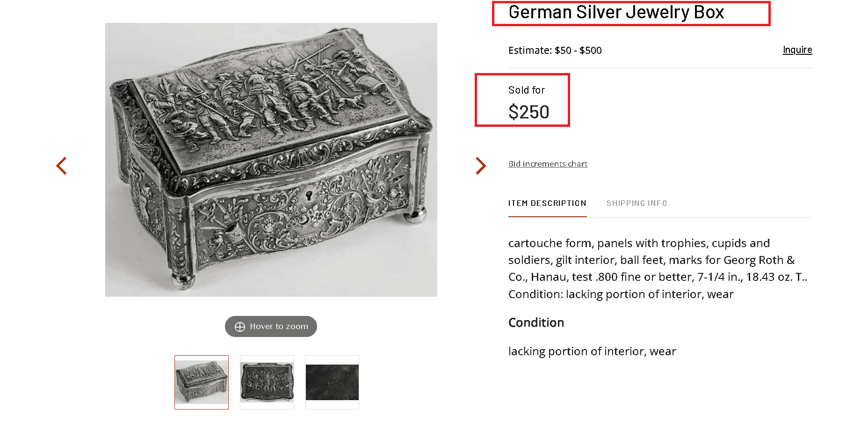Click the condition note about interior wear
Image resolution: width=868 pixels, height=439 pixels.
click(592, 351)
